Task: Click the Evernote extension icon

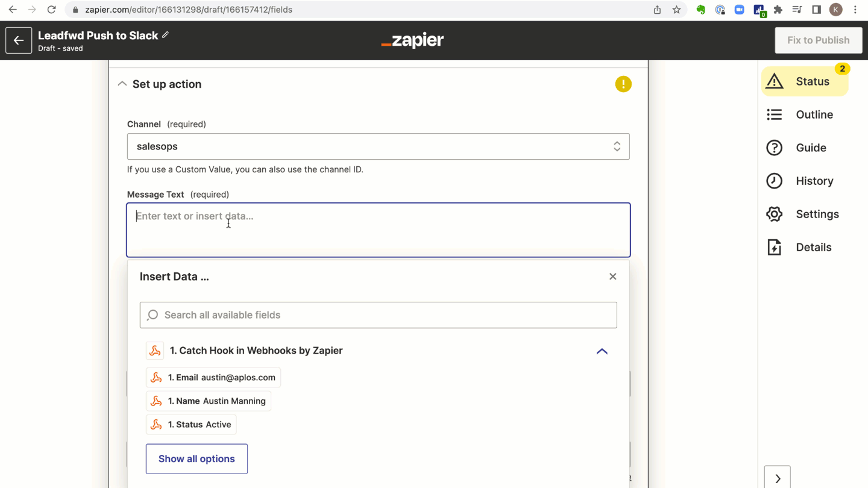Action: click(700, 10)
